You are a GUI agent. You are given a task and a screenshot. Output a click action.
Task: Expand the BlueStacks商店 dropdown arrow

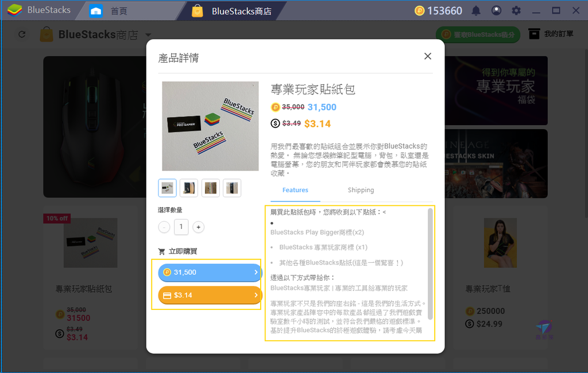[x=148, y=35]
